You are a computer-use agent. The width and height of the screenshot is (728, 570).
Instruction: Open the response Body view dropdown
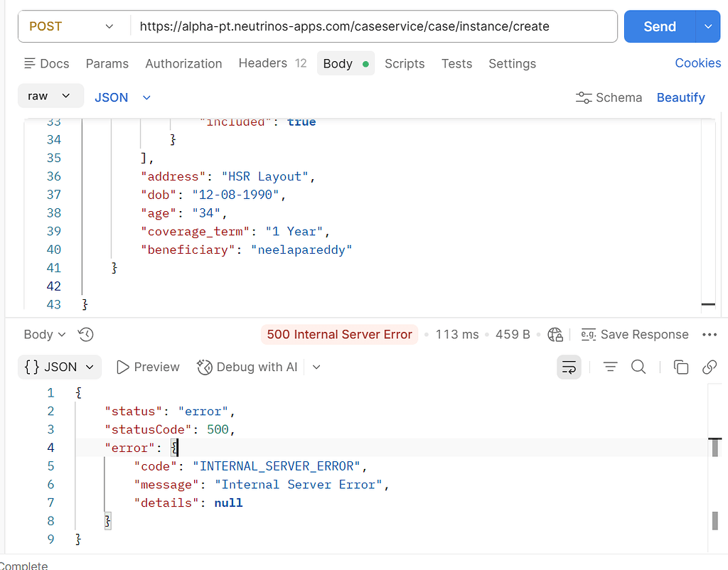45,334
